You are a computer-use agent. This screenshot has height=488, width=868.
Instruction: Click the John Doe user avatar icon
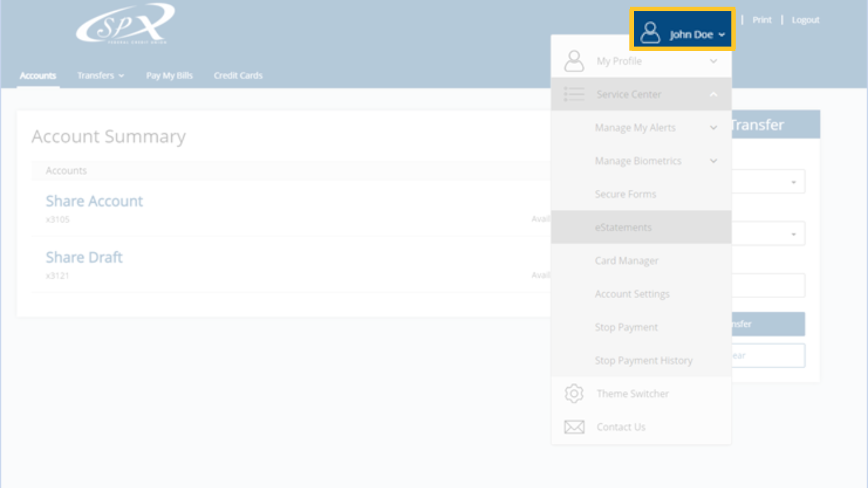click(650, 33)
